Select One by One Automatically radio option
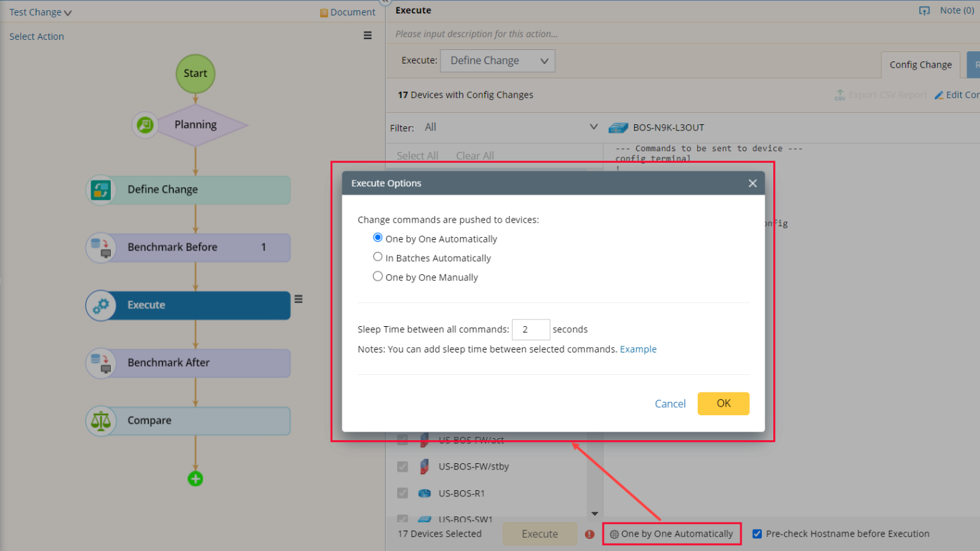Screen dimensions: 980x551 point(378,238)
